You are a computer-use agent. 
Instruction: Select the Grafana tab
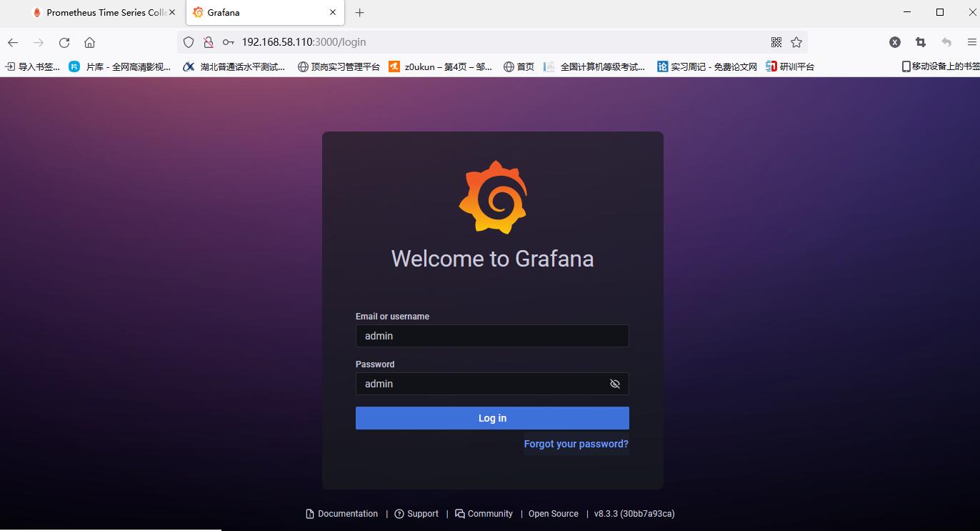[x=265, y=12]
